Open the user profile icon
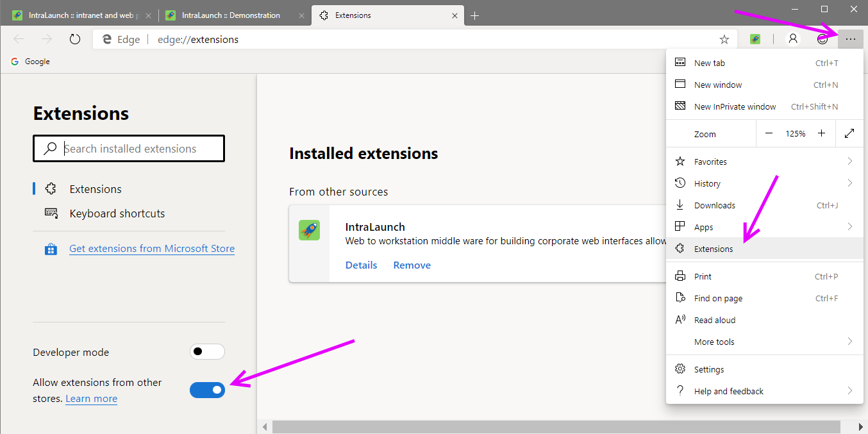Viewport: 868px width, 434px height. pyautogui.click(x=793, y=39)
